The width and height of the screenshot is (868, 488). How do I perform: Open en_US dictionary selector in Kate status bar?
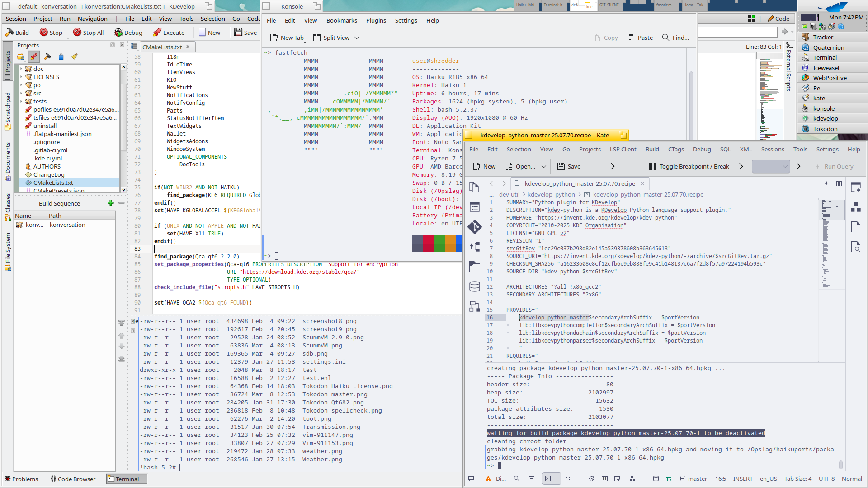(768, 479)
